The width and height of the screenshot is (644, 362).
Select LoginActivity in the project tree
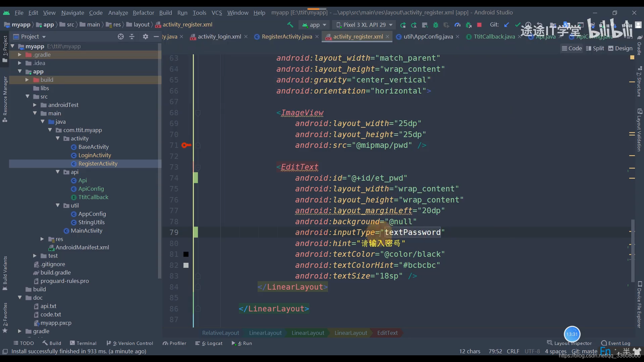[x=95, y=155]
